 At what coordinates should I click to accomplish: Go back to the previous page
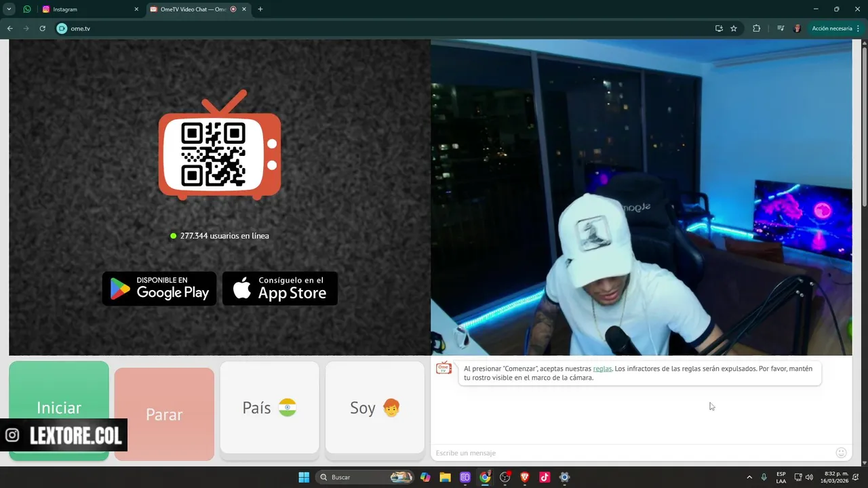[x=10, y=28]
